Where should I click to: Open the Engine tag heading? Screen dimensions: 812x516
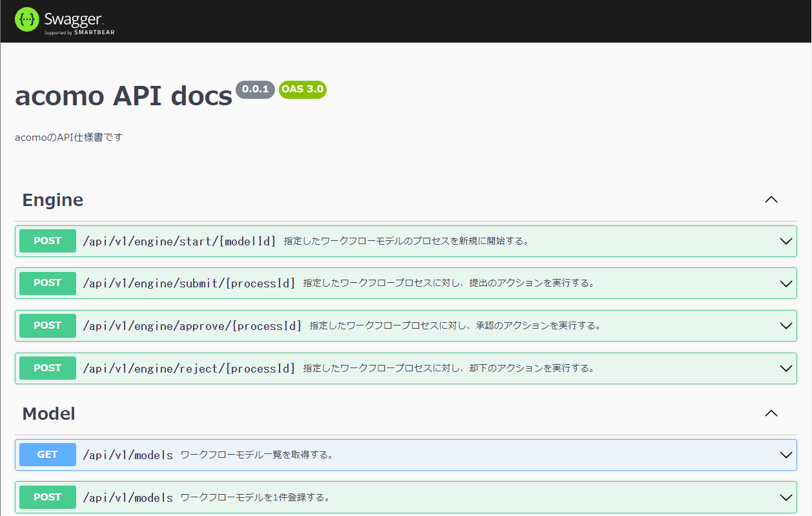coord(53,200)
